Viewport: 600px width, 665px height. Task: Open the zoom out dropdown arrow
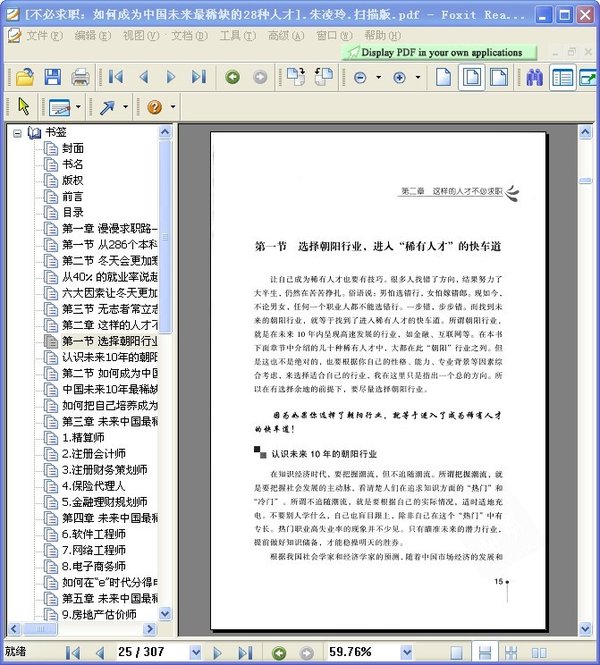[x=379, y=77]
